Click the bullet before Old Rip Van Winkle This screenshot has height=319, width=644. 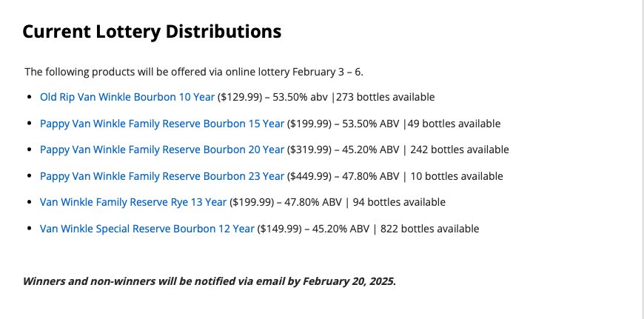click(x=29, y=97)
